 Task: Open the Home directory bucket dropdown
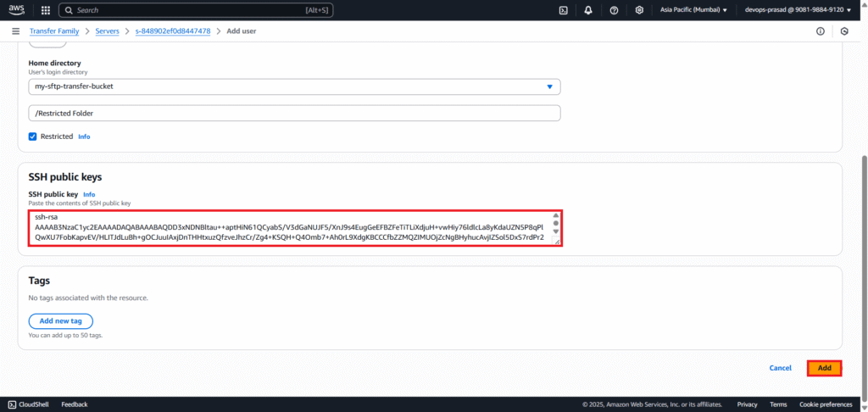294,87
